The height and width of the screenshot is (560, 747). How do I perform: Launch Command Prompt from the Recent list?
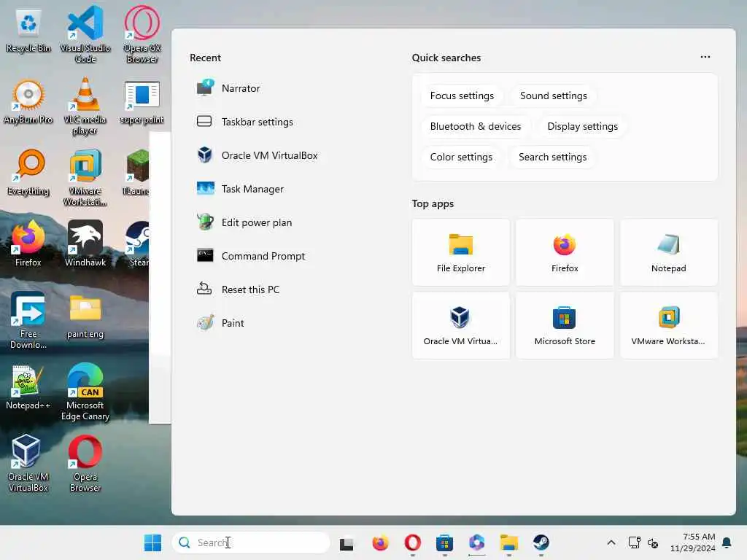(251, 256)
